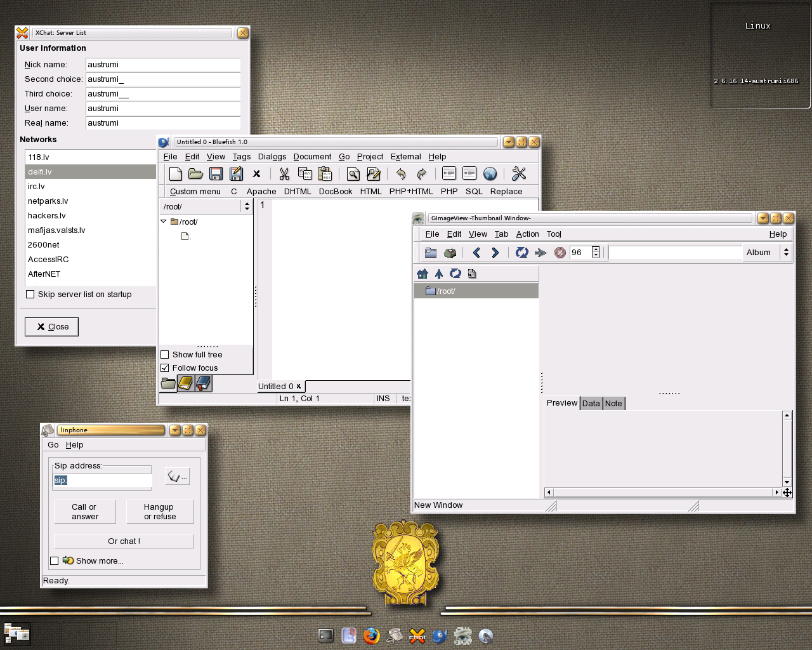The width and height of the screenshot is (812, 650).
Task: Click the red Stop icon in GImageView
Action: tap(560, 253)
